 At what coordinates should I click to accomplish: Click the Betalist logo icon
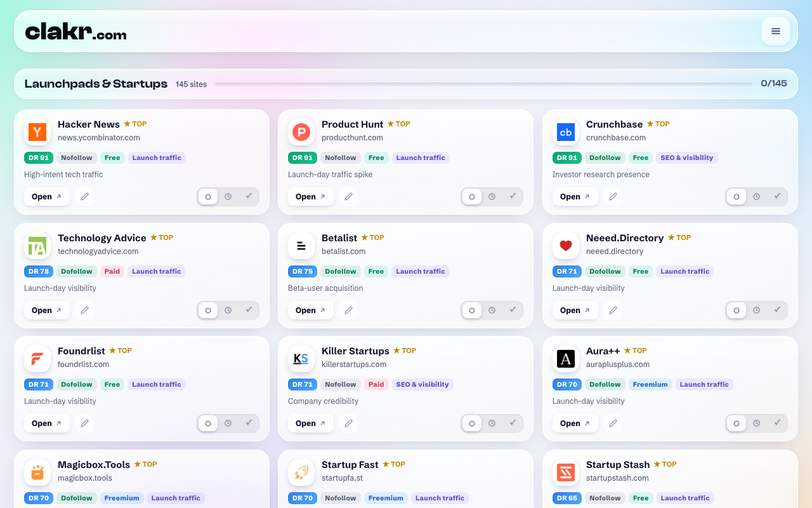coord(301,246)
